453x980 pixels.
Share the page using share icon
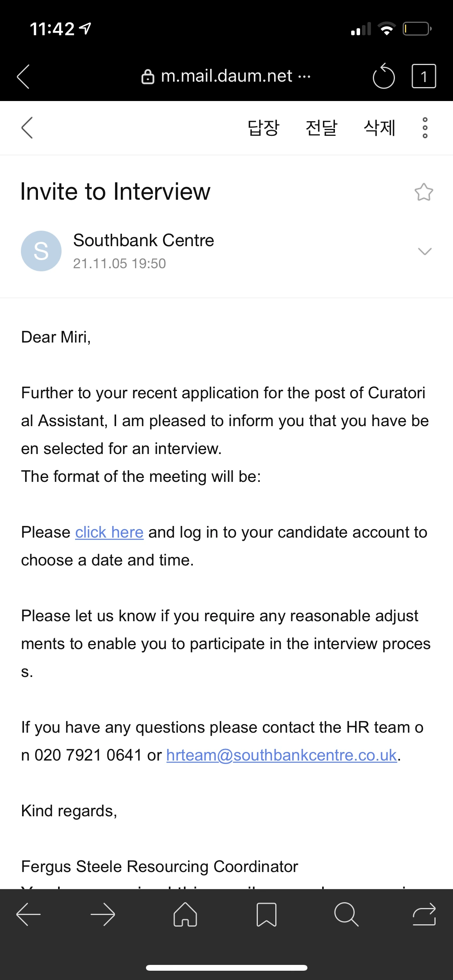(x=424, y=914)
